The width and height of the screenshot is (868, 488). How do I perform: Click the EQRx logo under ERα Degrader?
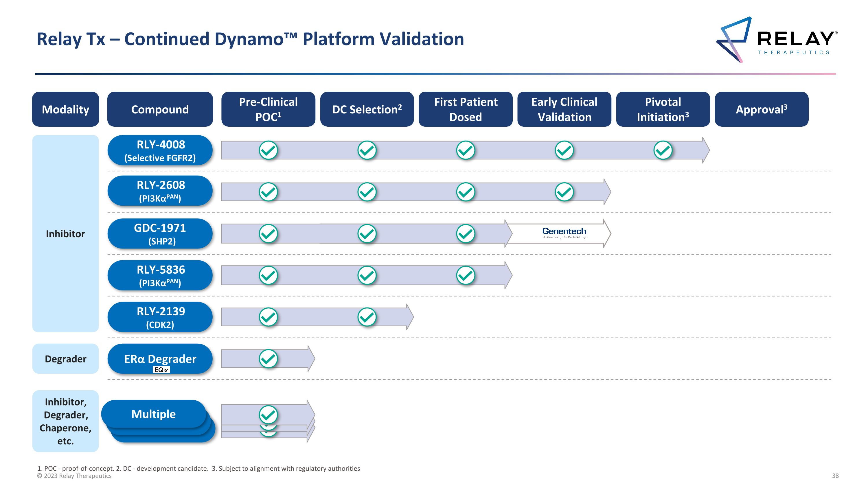point(161,370)
